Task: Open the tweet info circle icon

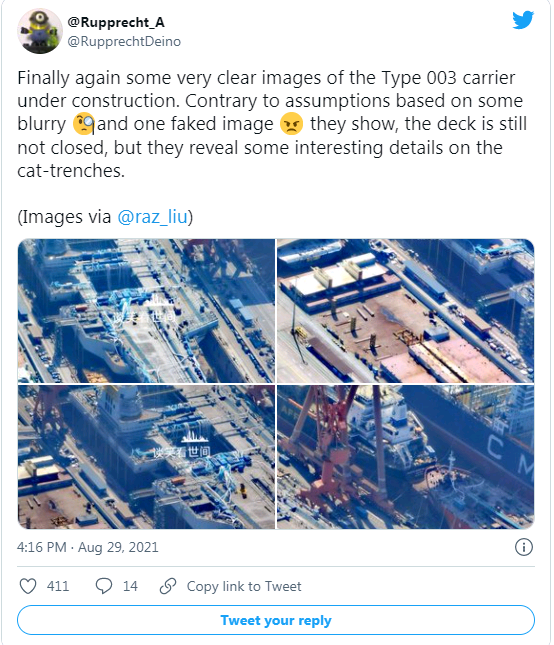Action: pos(524,547)
